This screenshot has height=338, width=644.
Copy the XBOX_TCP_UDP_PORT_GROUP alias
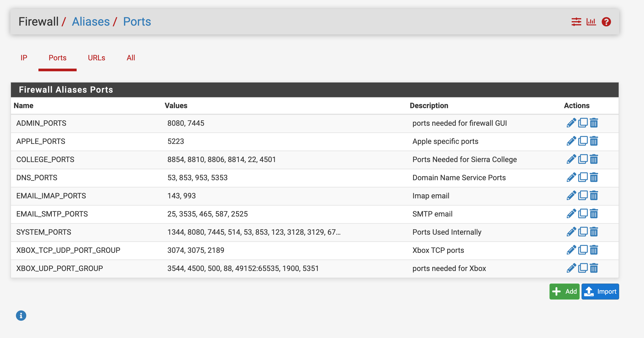coord(583,250)
